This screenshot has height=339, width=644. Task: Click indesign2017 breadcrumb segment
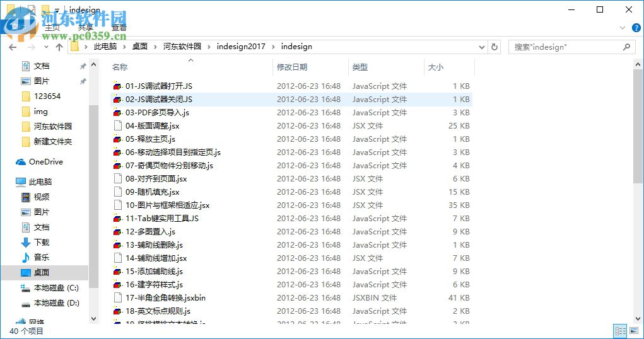pyautogui.click(x=241, y=47)
